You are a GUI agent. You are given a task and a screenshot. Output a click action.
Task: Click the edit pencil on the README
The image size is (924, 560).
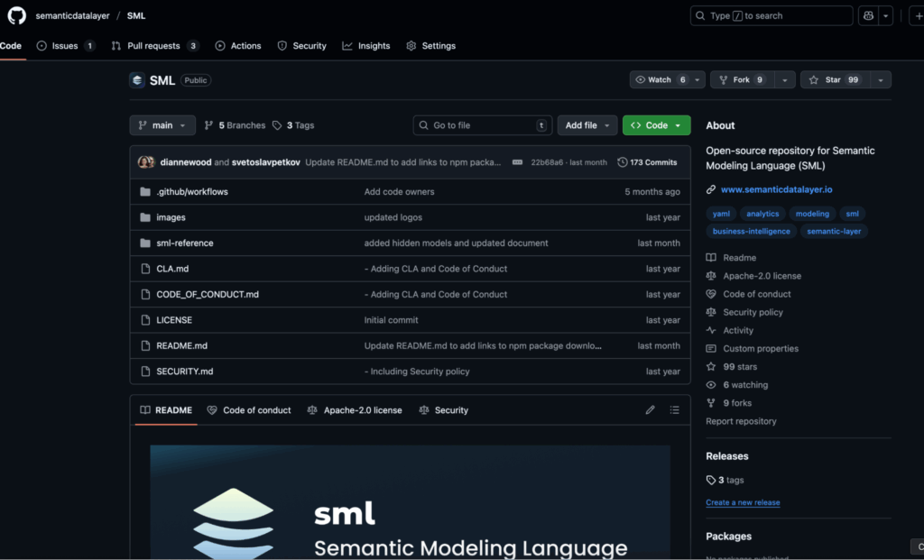[650, 409]
